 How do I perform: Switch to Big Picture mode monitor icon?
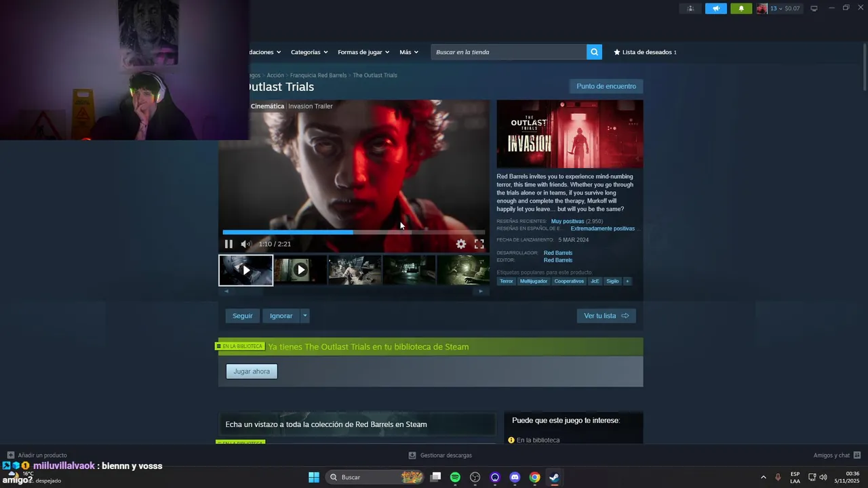tap(814, 9)
